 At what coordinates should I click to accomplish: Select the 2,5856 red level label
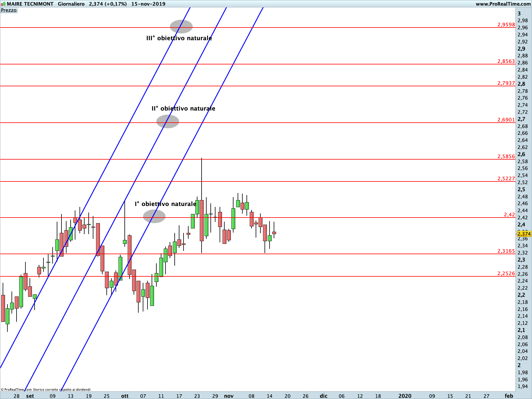pos(506,156)
